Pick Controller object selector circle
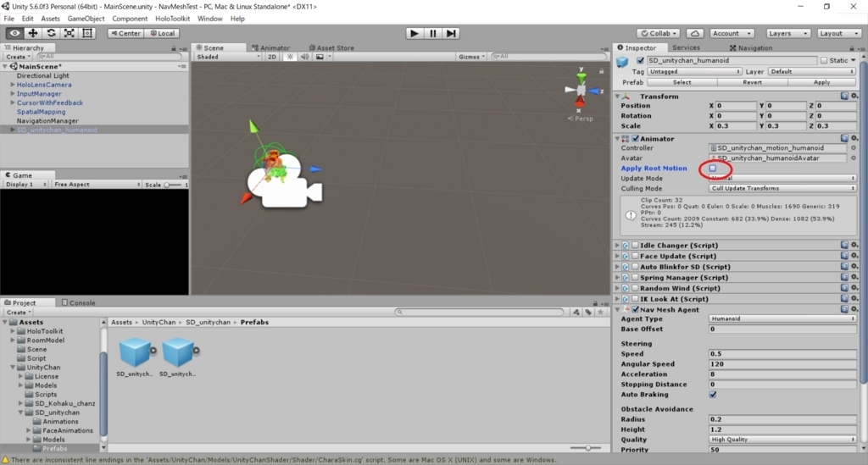868x465 pixels. pyautogui.click(x=853, y=147)
